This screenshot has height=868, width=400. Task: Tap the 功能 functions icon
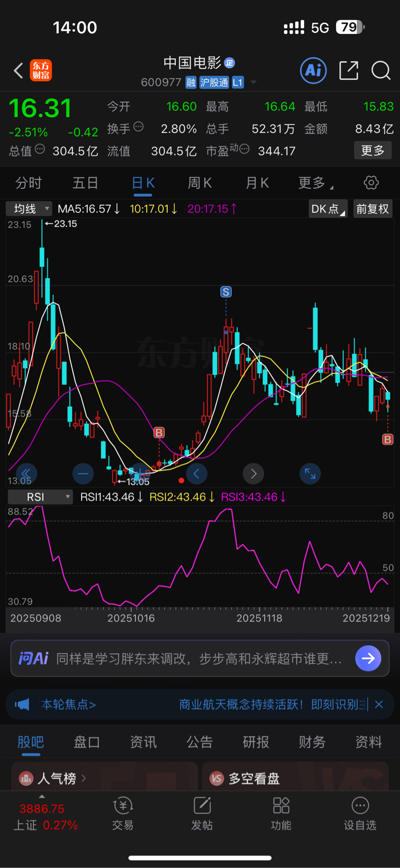click(x=281, y=814)
